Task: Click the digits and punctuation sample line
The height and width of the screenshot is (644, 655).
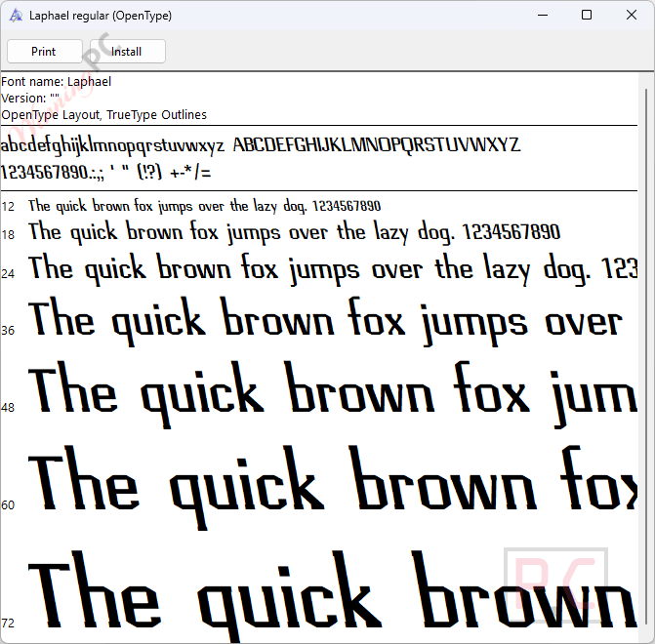Action: 106,172
